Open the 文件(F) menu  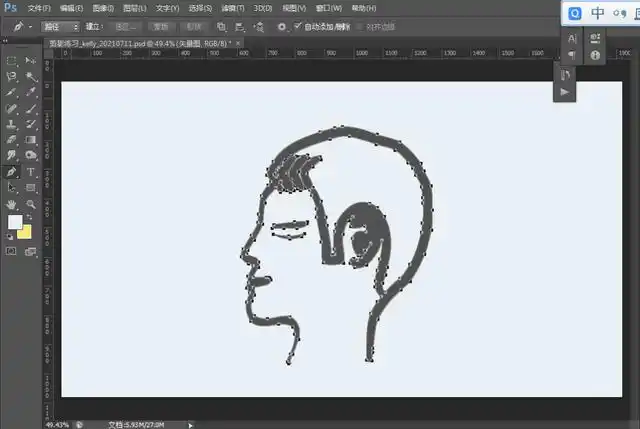39,8
